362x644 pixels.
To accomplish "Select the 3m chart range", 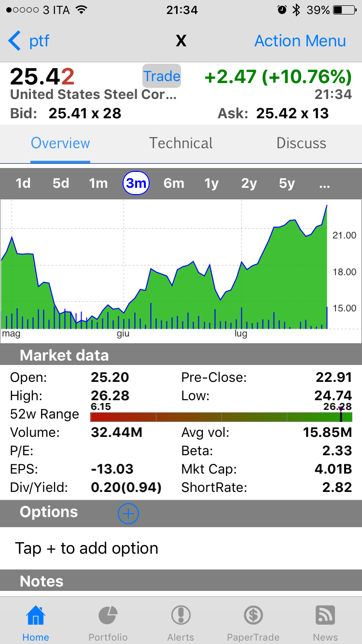I will coord(136,183).
